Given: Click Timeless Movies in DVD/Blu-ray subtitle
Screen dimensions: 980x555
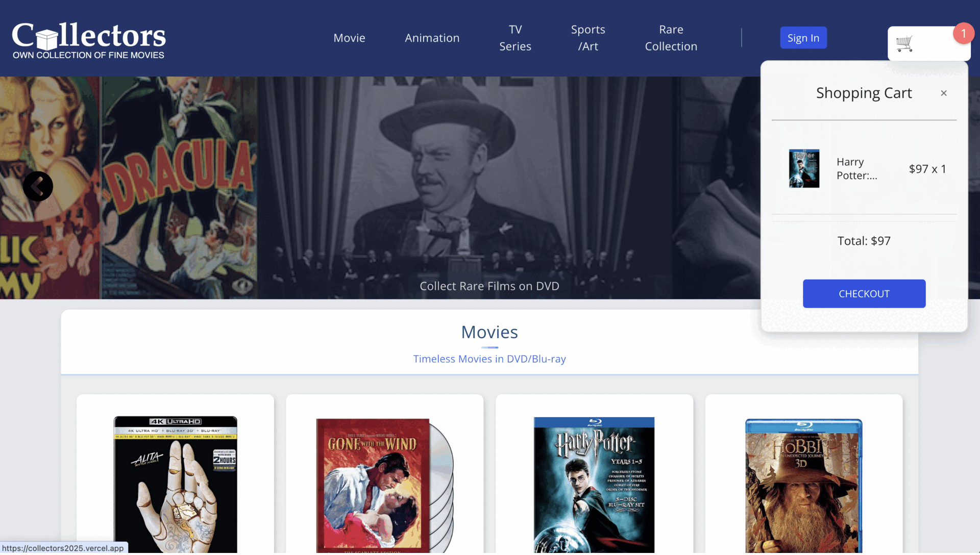Looking at the screenshot, I should point(489,359).
